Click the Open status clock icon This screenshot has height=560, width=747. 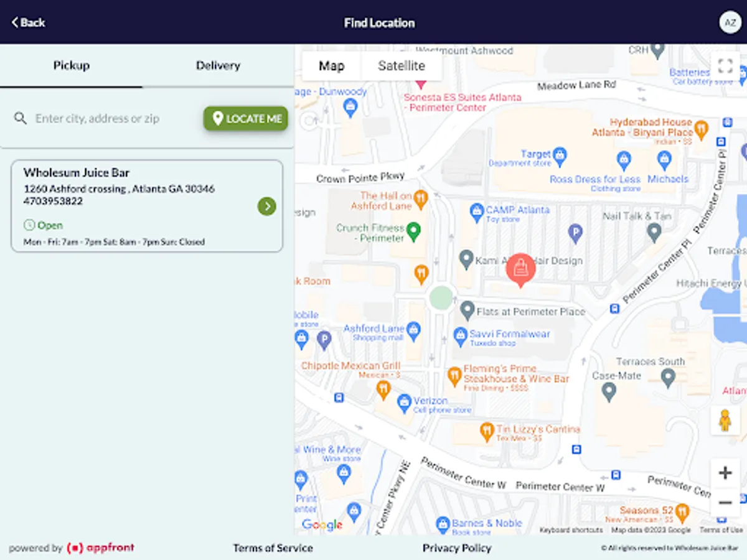coord(29,225)
